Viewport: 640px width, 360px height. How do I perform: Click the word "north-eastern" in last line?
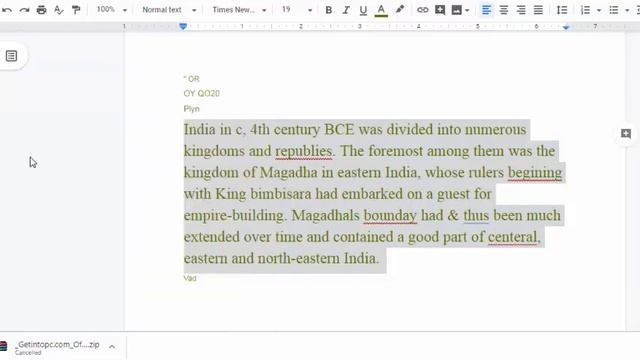click(x=298, y=259)
